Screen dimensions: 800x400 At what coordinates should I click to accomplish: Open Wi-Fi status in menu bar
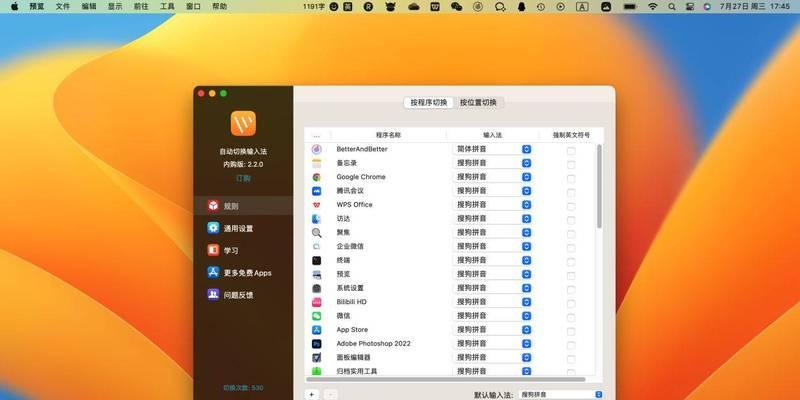[653, 7]
